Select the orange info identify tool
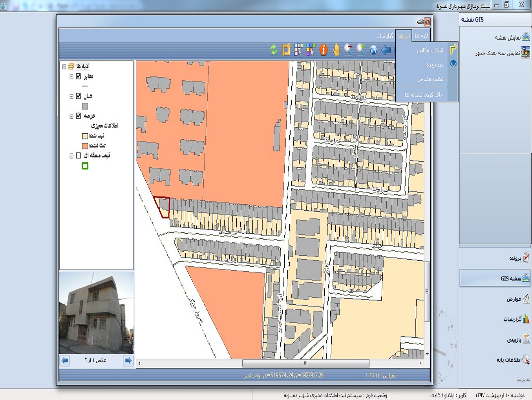This screenshot has height=400, width=532. coord(324,50)
